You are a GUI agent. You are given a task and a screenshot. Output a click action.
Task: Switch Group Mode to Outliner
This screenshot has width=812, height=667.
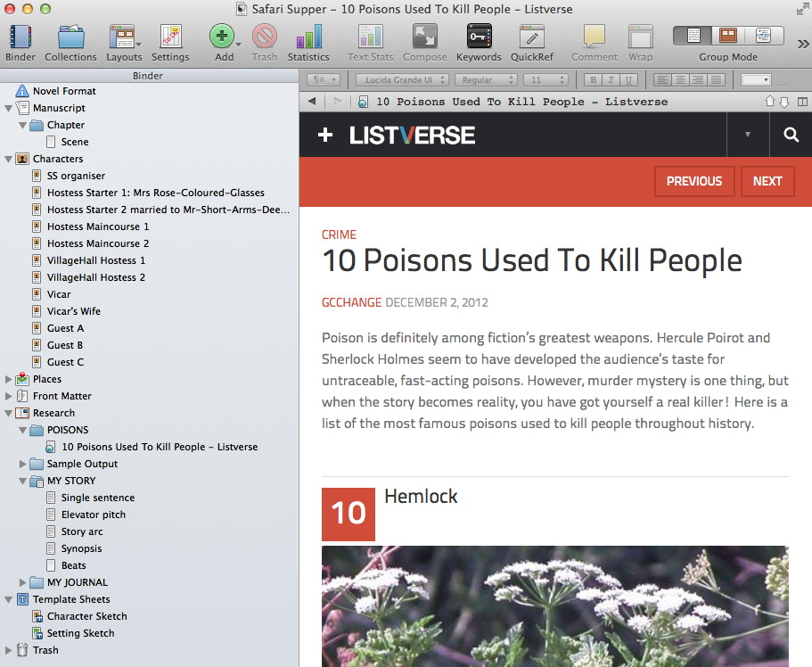coord(763,36)
